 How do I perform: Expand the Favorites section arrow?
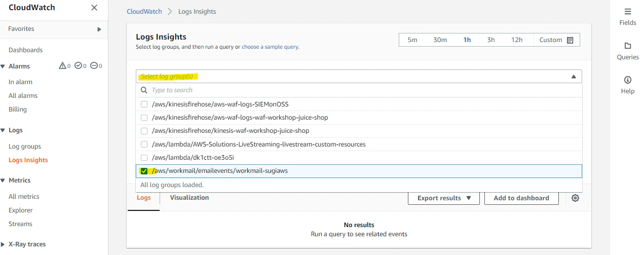99,29
